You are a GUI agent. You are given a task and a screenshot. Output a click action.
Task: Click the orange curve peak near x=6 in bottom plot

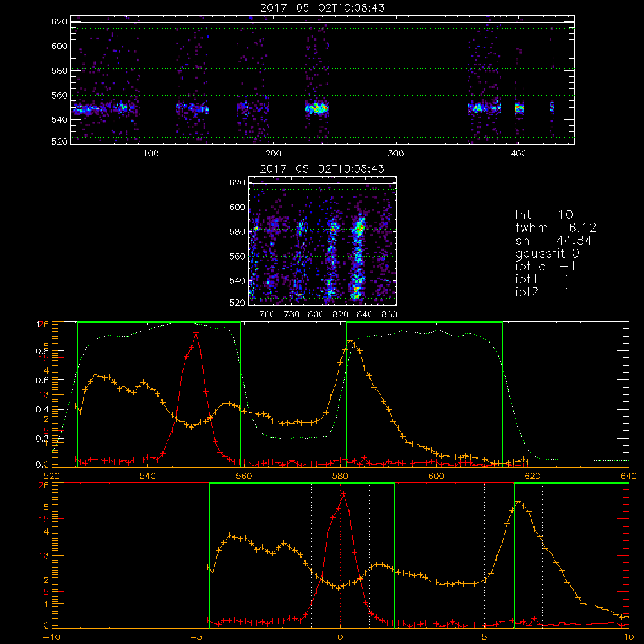(518, 502)
